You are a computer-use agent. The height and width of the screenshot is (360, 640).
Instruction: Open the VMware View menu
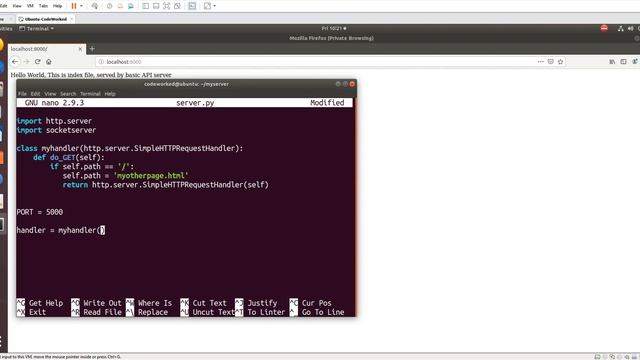[x=17, y=6]
